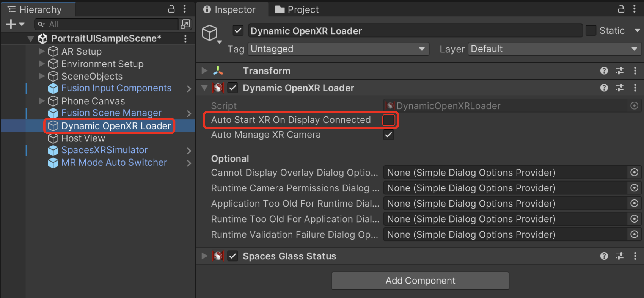Viewport: 644px width, 298px height.
Task: Open the create-object dropdown arrow in Hierarchy
Action: tap(22, 24)
